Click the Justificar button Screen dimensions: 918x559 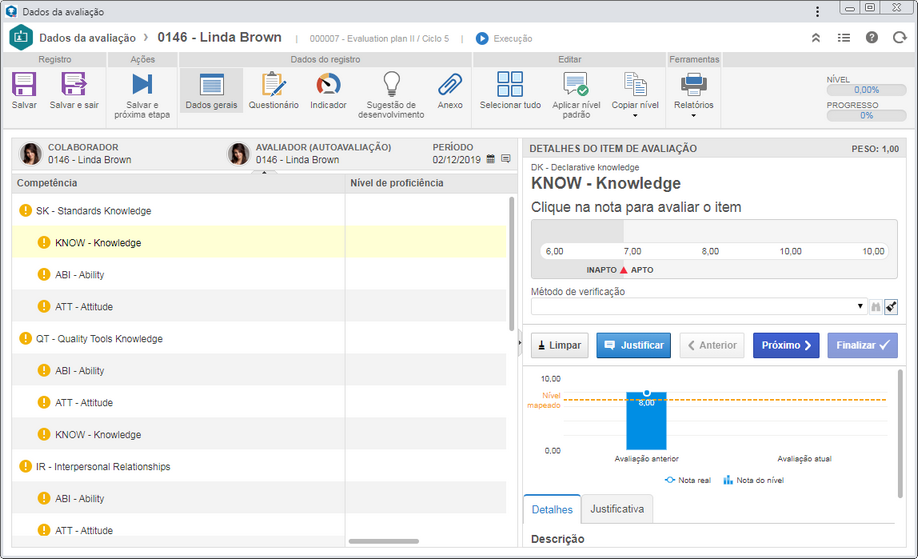point(633,345)
